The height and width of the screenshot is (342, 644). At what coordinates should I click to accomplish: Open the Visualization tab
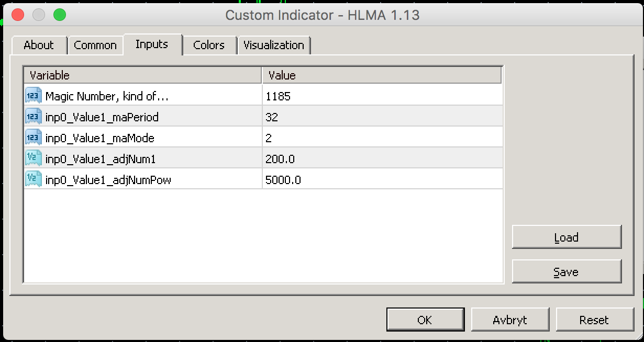274,45
